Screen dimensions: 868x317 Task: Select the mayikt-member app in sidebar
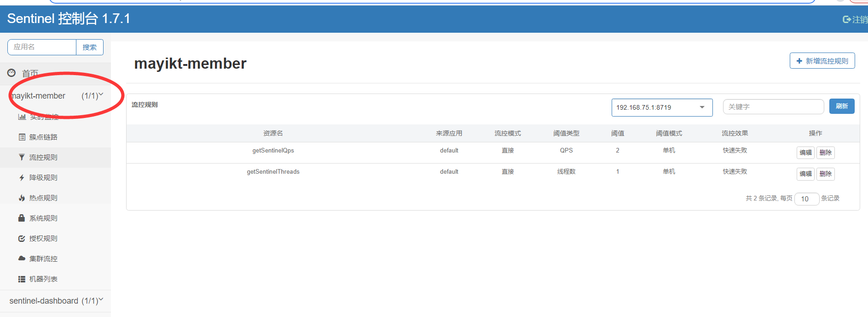55,96
